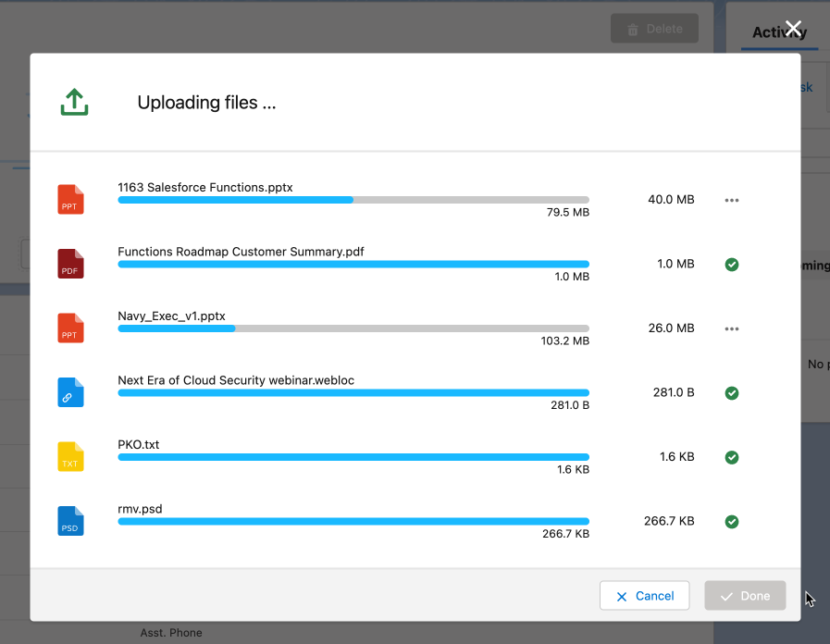Select the file name 1163 Salesforce Functions.pptx
Screen dimensions: 830x644
click(x=204, y=187)
